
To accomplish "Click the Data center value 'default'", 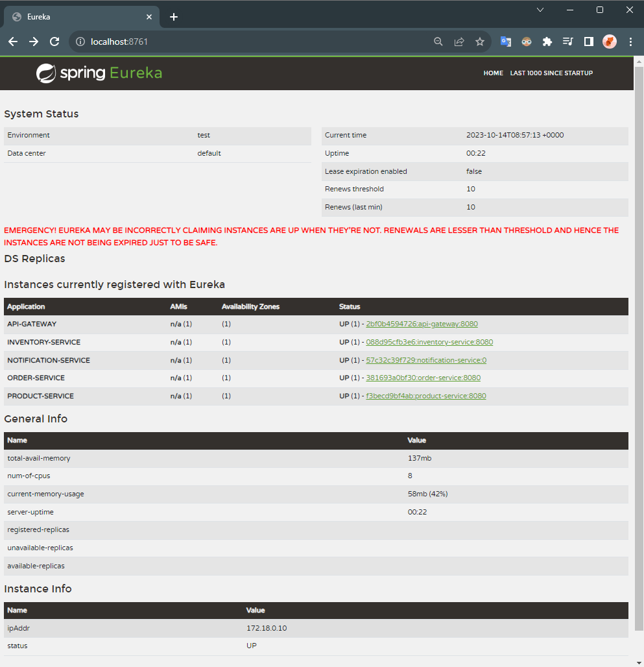I will click(209, 153).
